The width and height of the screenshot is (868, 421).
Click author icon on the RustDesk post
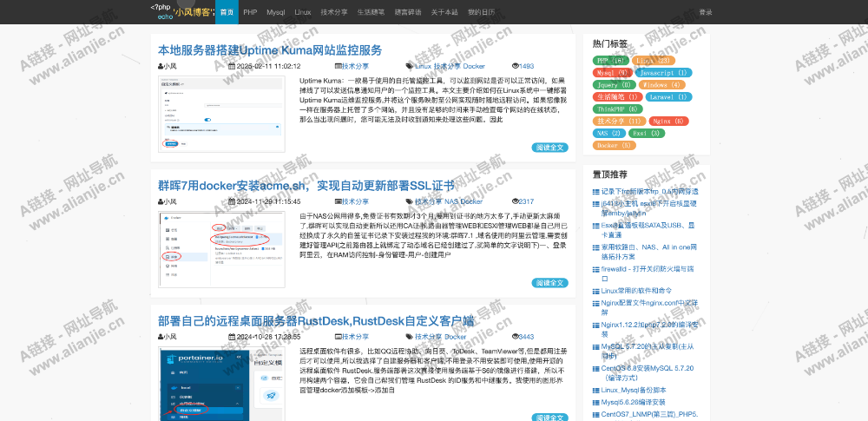(161, 337)
